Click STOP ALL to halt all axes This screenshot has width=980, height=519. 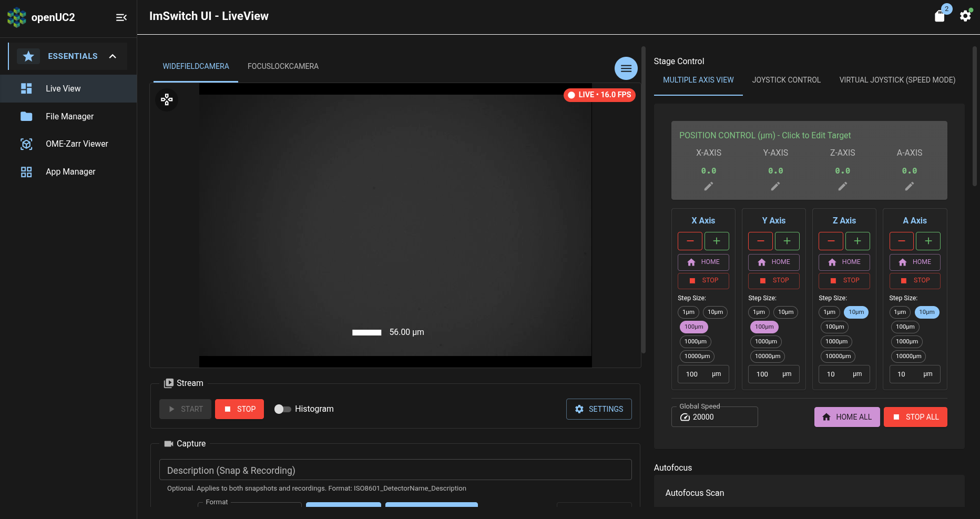point(915,416)
